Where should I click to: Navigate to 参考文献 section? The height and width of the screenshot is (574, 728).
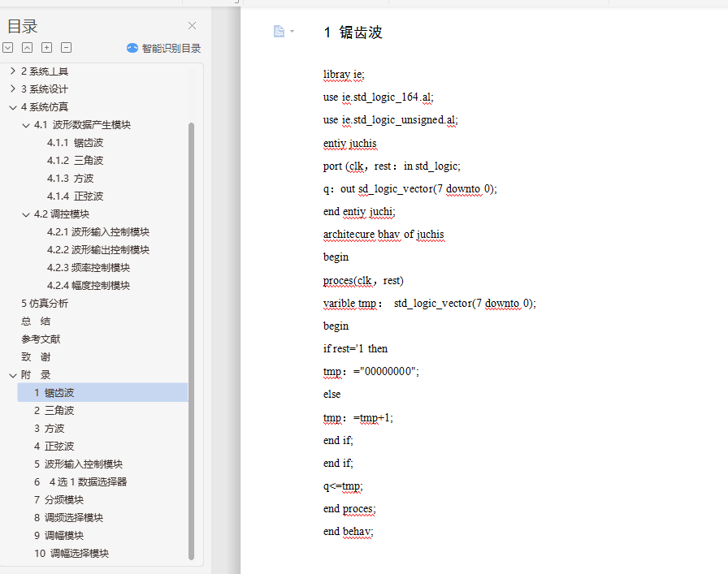point(41,339)
